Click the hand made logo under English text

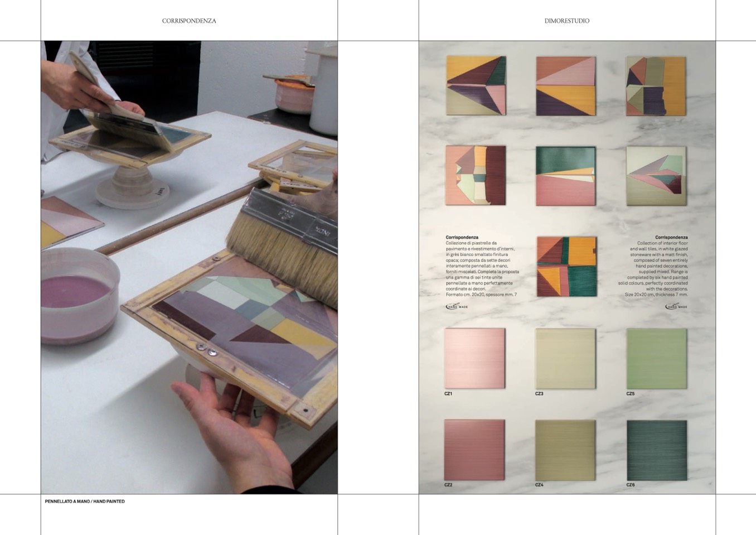tap(676, 306)
